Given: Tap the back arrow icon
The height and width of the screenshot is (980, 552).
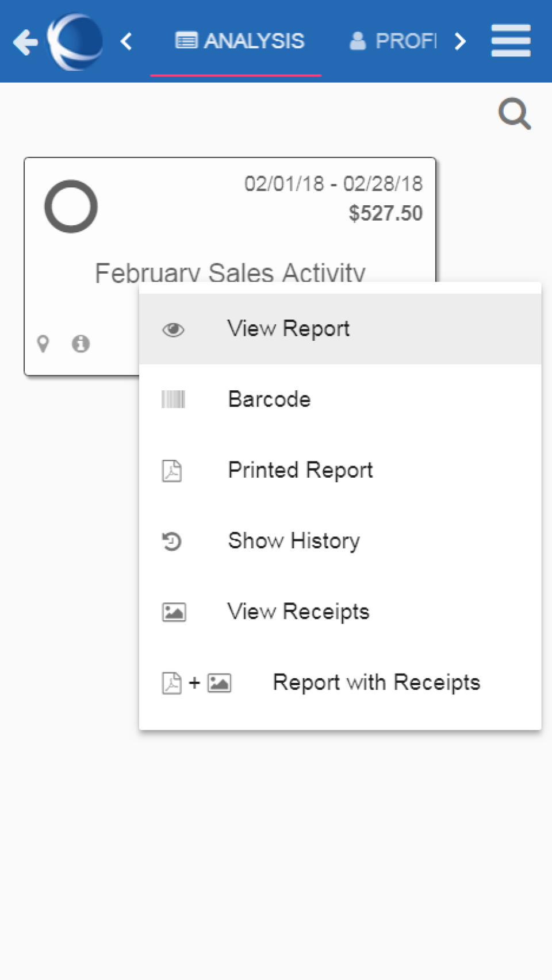Looking at the screenshot, I should (x=25, y=42).
